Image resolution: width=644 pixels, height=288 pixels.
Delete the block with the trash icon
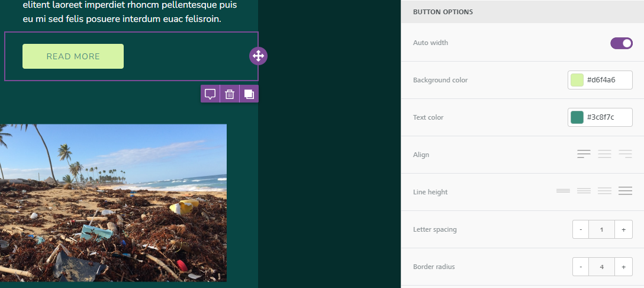pos(230,94)
